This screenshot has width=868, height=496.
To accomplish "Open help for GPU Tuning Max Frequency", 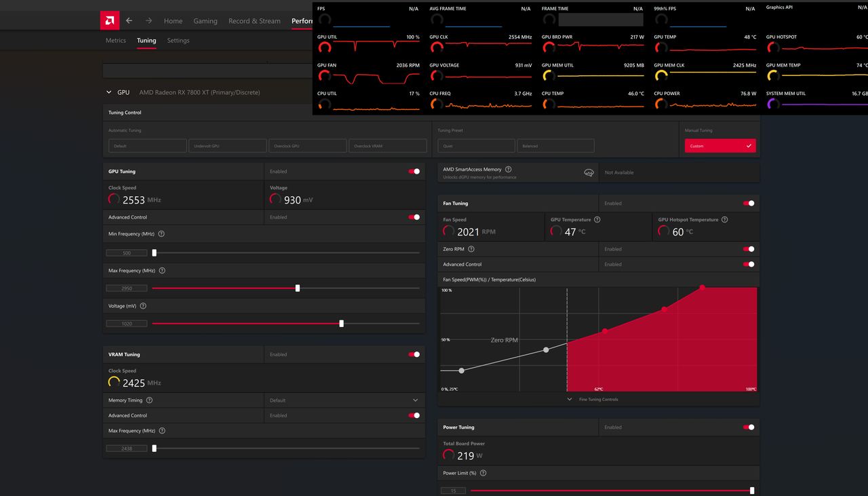I will pos(162,271).
